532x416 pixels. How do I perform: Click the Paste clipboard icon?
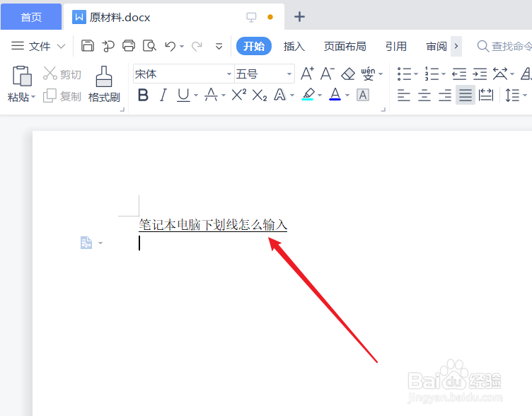click(22, 76)
